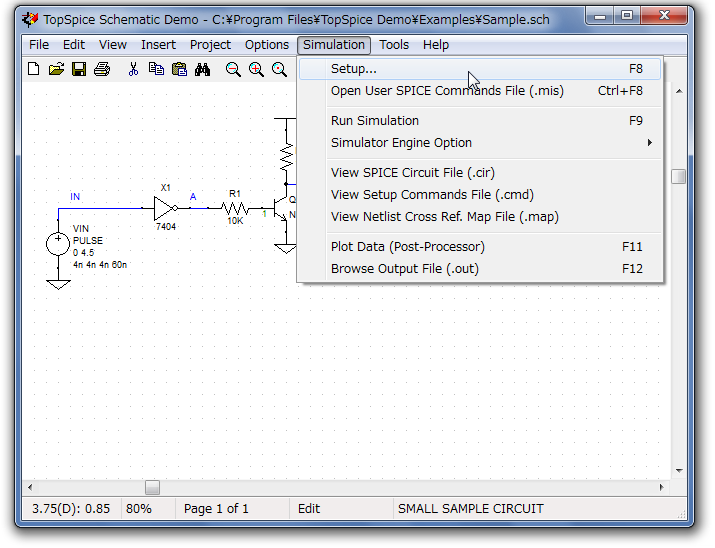Click the Zoom out magnifier icon
This screenshot has height=548, width=715.
pyautogui.click(x=233, y=69)
